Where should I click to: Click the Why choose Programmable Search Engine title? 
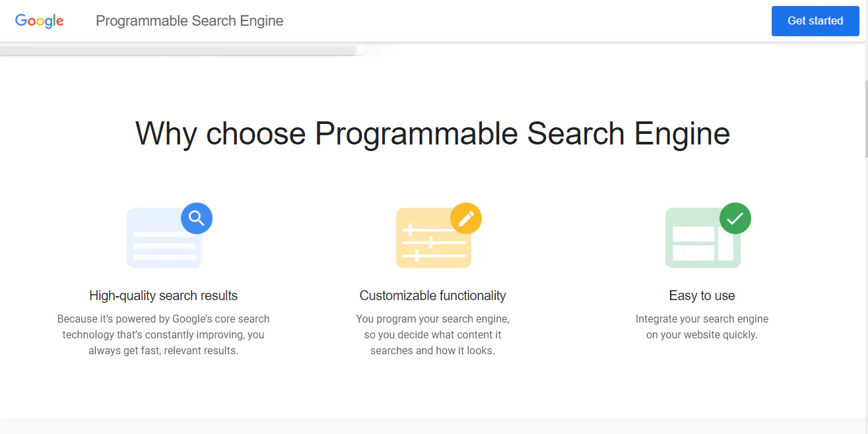(432, 134)
